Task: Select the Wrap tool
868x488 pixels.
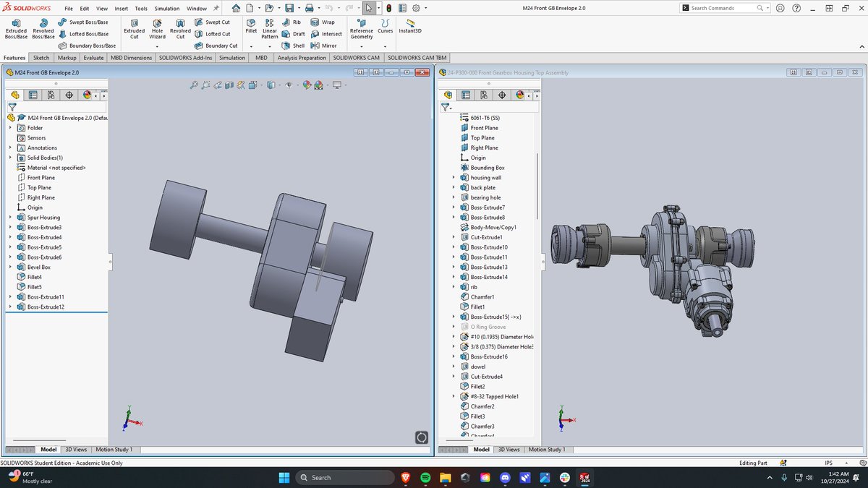Action: point(323,22)
